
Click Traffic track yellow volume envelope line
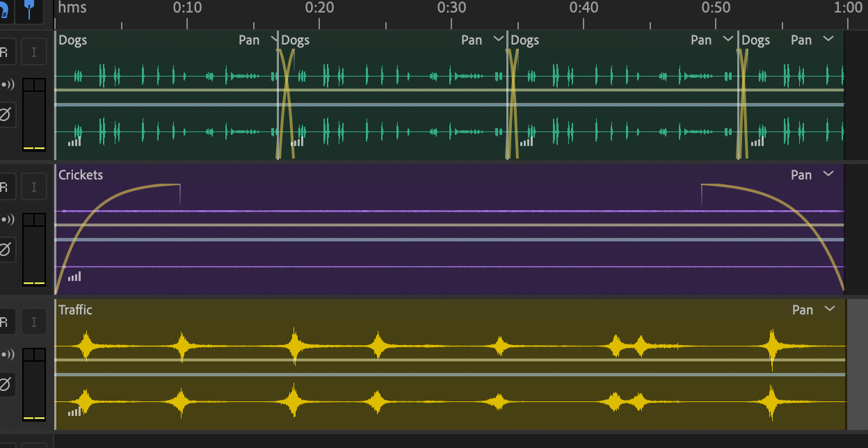[449, 360]
